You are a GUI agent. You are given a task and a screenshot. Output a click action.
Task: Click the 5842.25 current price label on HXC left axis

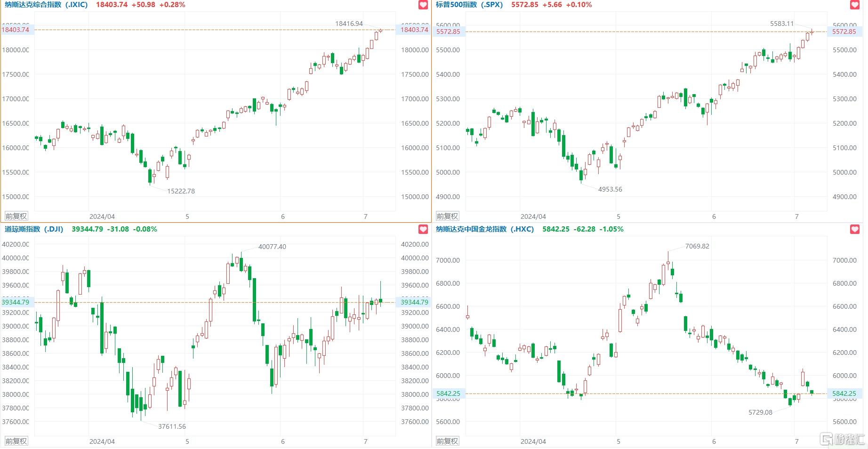(x=448, y=393)
